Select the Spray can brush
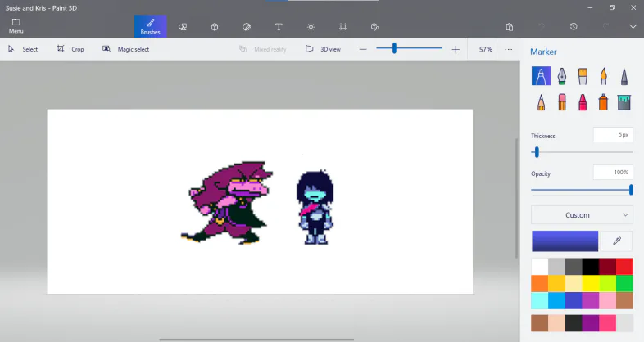 click(603, 102)
